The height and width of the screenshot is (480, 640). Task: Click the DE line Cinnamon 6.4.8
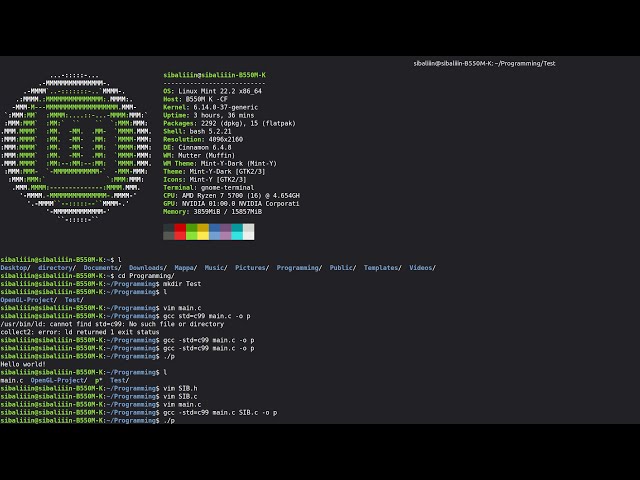[x=197, y=147]
